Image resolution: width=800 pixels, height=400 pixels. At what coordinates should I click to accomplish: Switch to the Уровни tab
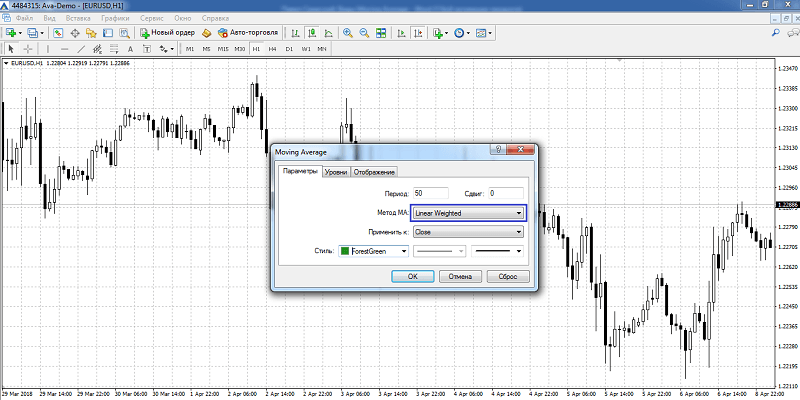tap(336, 172)
